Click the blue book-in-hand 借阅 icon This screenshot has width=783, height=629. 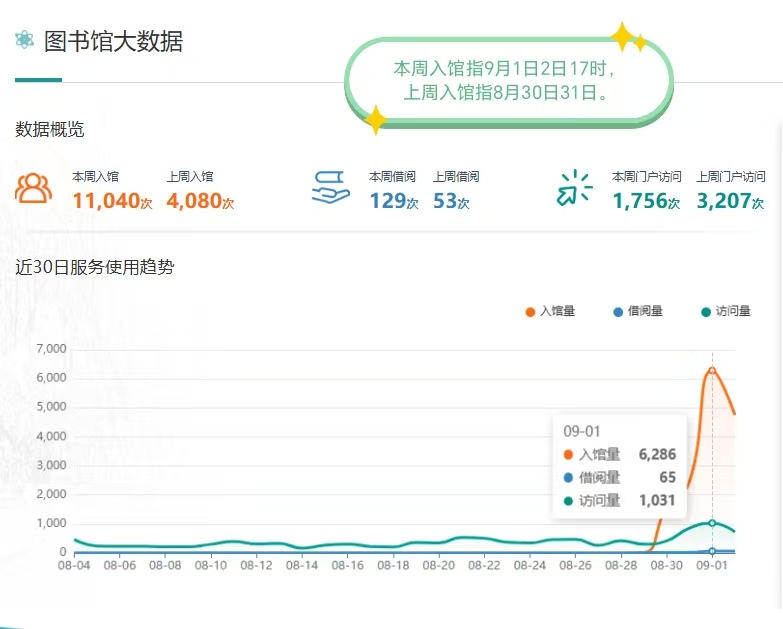click(x=330, y=188)
